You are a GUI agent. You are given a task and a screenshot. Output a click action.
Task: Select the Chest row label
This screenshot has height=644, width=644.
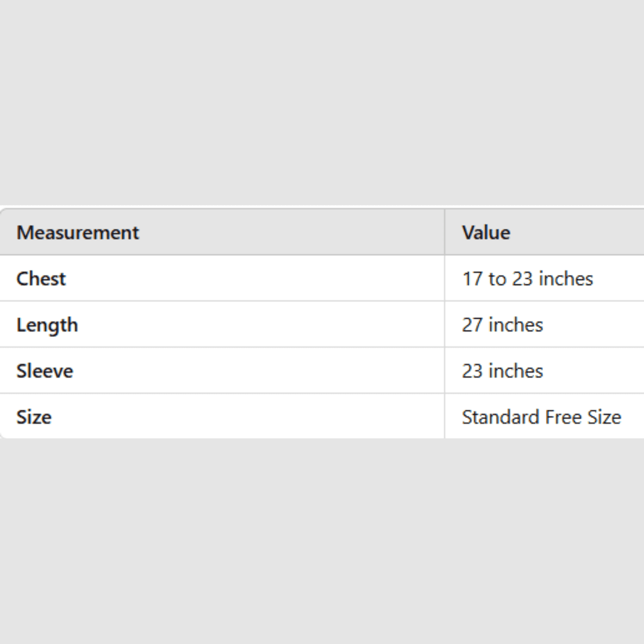point(41,278)
